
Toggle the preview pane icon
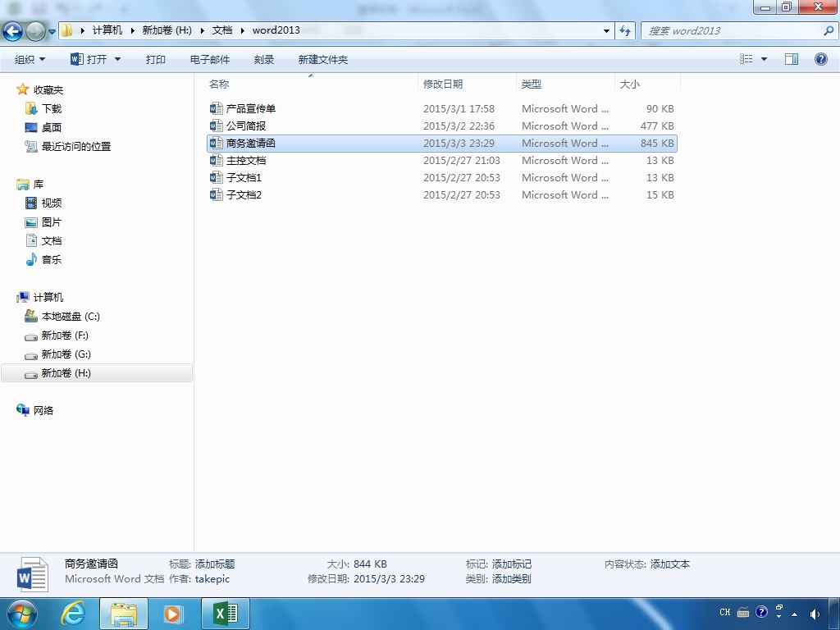(x=792, y=59)
